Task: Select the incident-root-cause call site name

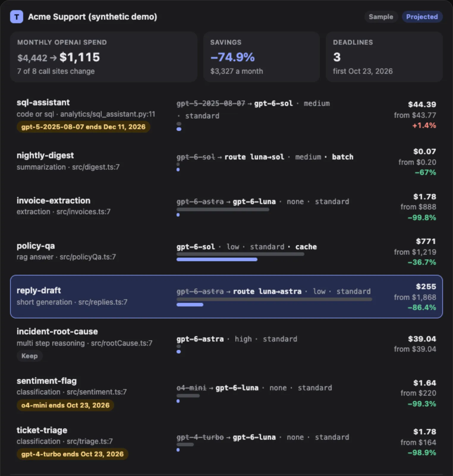Action: [x=57, y=331]
